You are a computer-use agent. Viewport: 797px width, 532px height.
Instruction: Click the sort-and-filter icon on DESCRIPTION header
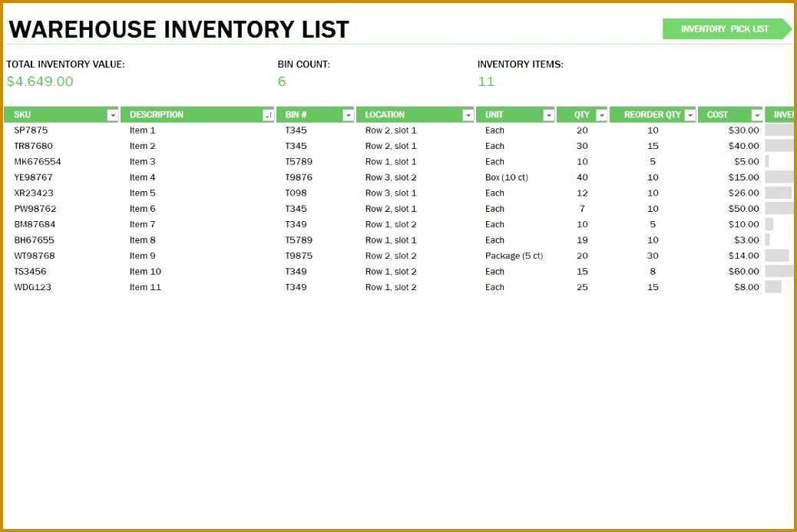click(270, 114)
